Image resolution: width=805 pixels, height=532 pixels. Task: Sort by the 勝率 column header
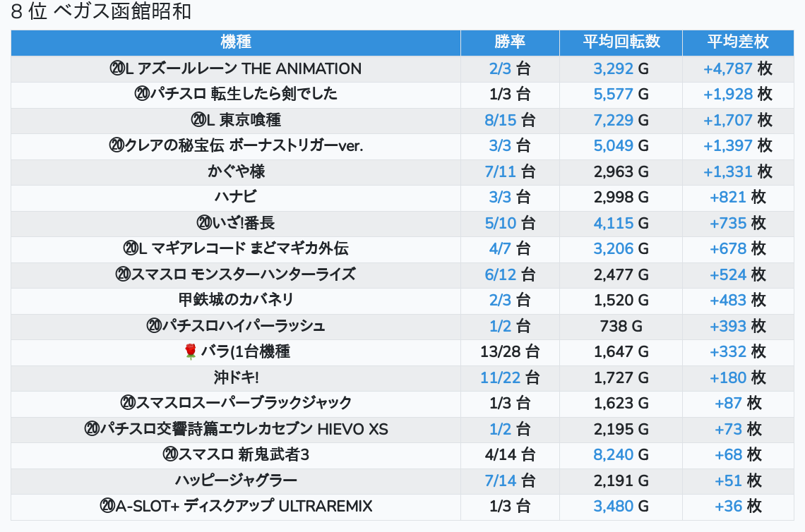pos(510,42)
